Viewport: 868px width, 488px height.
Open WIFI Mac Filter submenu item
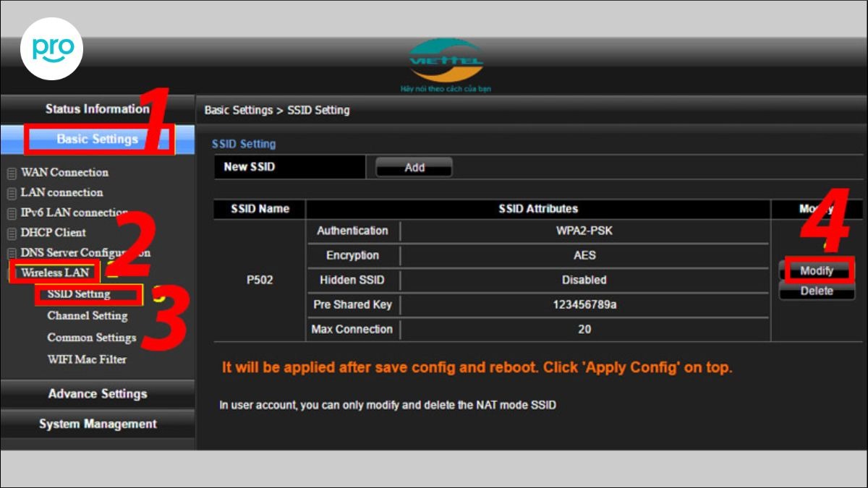tap(87, 359)
